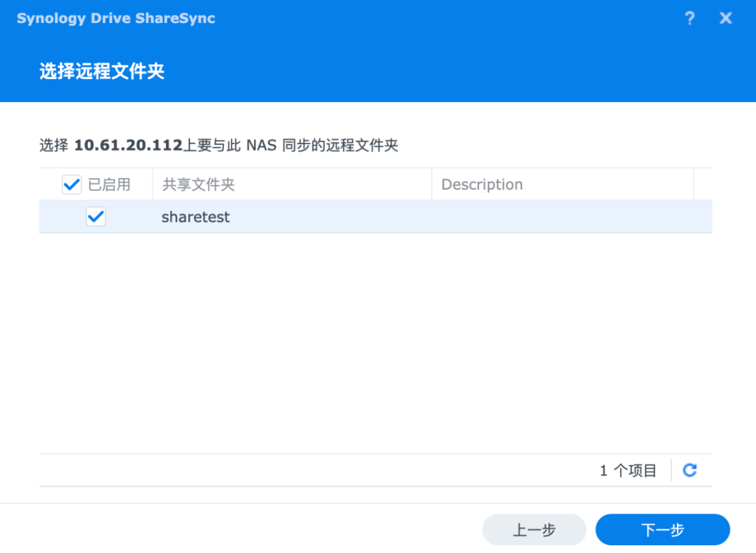Click the Synology Drive ShareSync title icon area
The height and width of the screenshot is (553, 756).
(115, 18)
